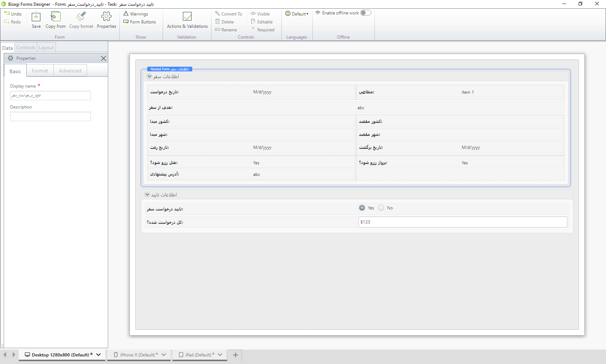
Task: Click the Redo icon
Action: click(x=7, y=22)
